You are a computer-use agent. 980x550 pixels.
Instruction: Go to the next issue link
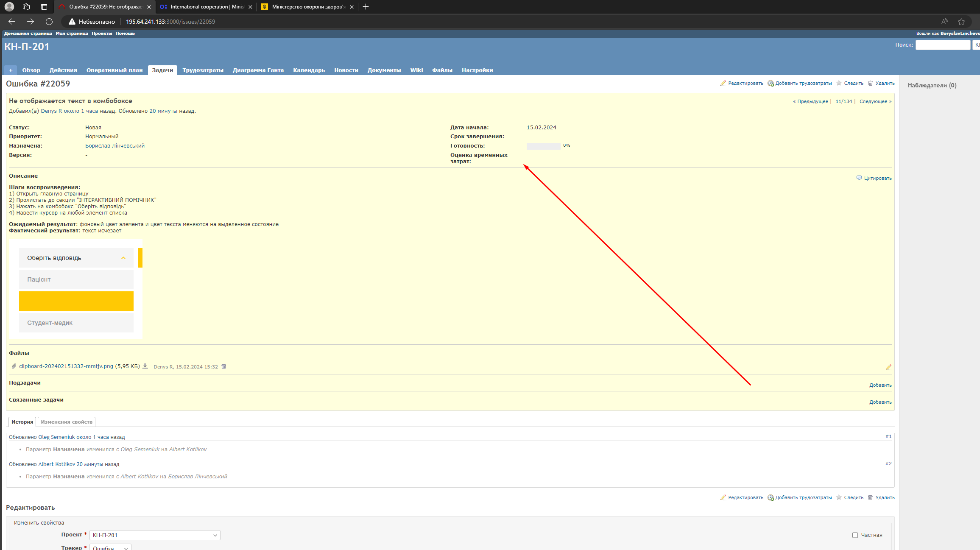click(875, 101)
